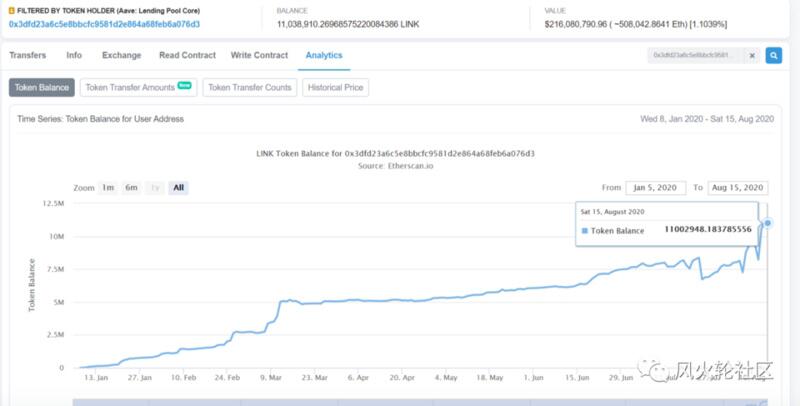Screen dimensions: 800x406
Task: Click the blue search magnifier button
Action: [773, 55]
